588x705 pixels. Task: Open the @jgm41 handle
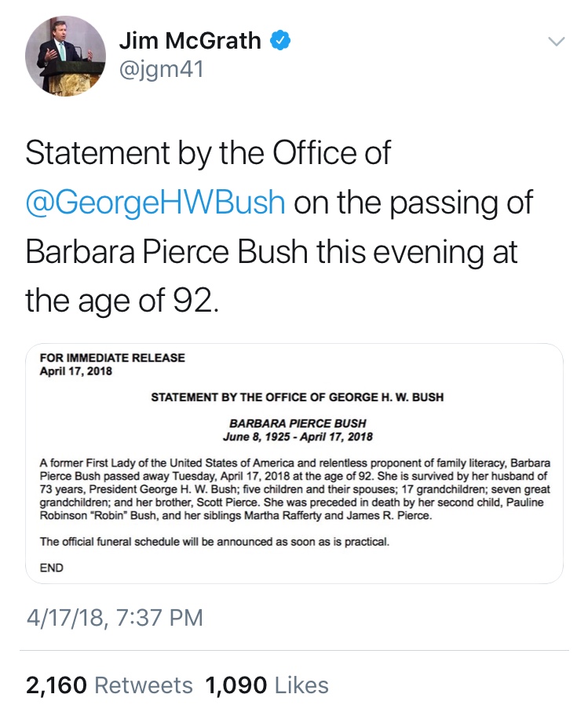pyautogui.click(x=161, y=71)
